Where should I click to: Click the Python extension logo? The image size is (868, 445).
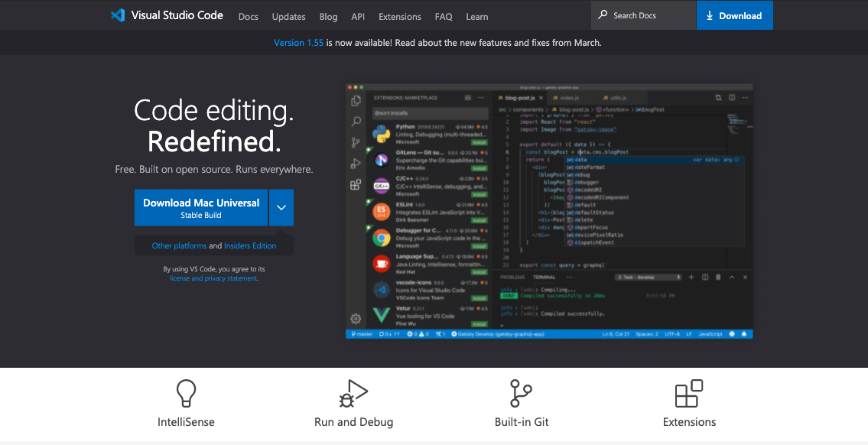click(382, 134)
